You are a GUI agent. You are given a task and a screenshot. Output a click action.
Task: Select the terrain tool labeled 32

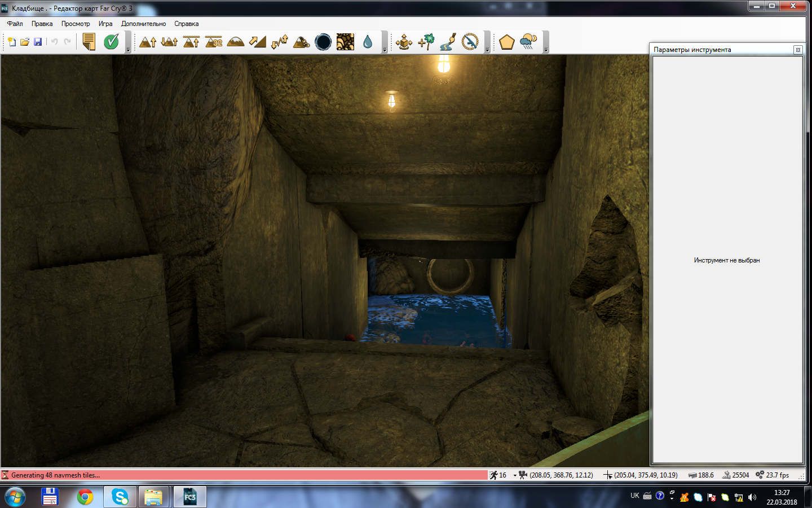[x=214, y=42]
